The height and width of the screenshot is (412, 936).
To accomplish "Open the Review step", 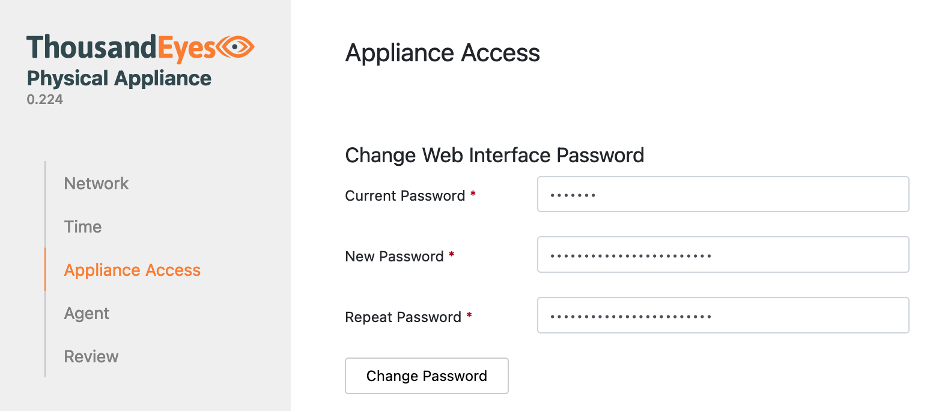I will point(91,356).
